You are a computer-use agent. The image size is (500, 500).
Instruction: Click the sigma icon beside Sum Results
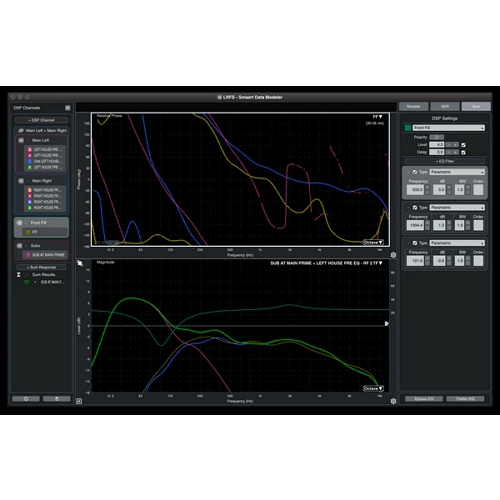(x=19, y=275)
